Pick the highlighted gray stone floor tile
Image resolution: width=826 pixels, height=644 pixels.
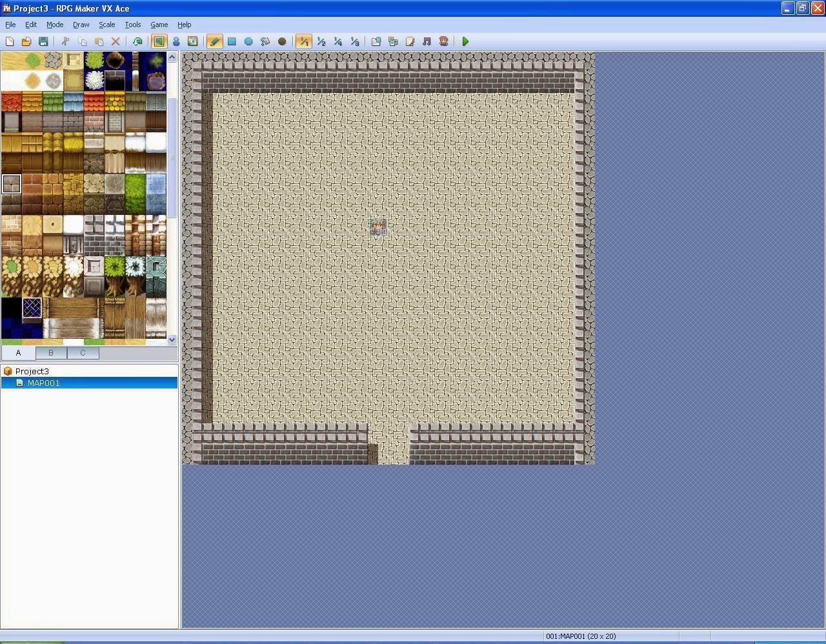pos(12,184)
